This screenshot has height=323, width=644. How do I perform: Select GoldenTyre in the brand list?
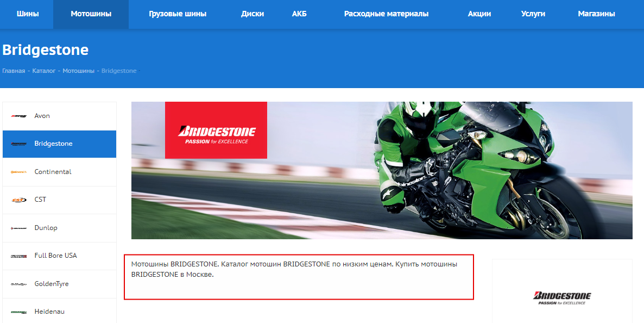pyautogui.click(x=60, y=284)
